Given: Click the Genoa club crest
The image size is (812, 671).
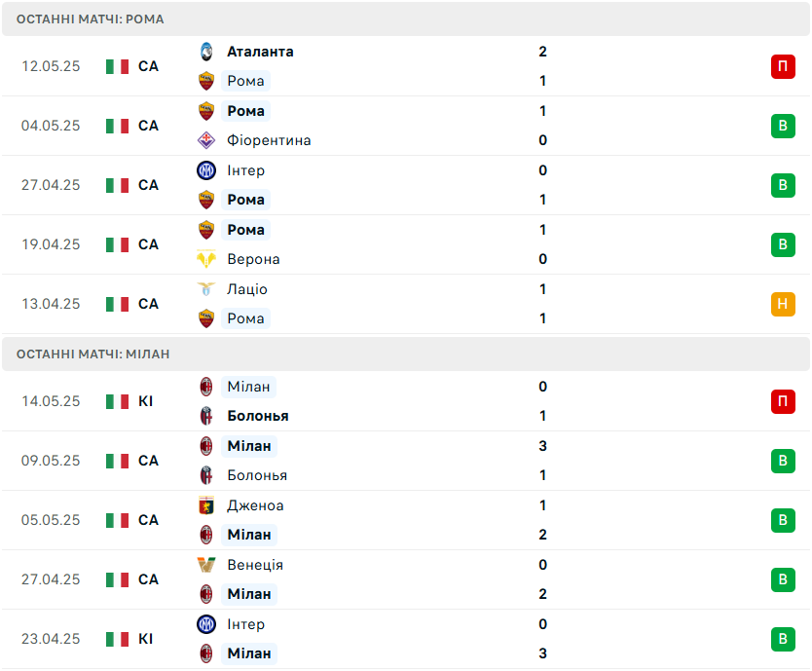Looking at the screenshot, I should tap(206, 505).
